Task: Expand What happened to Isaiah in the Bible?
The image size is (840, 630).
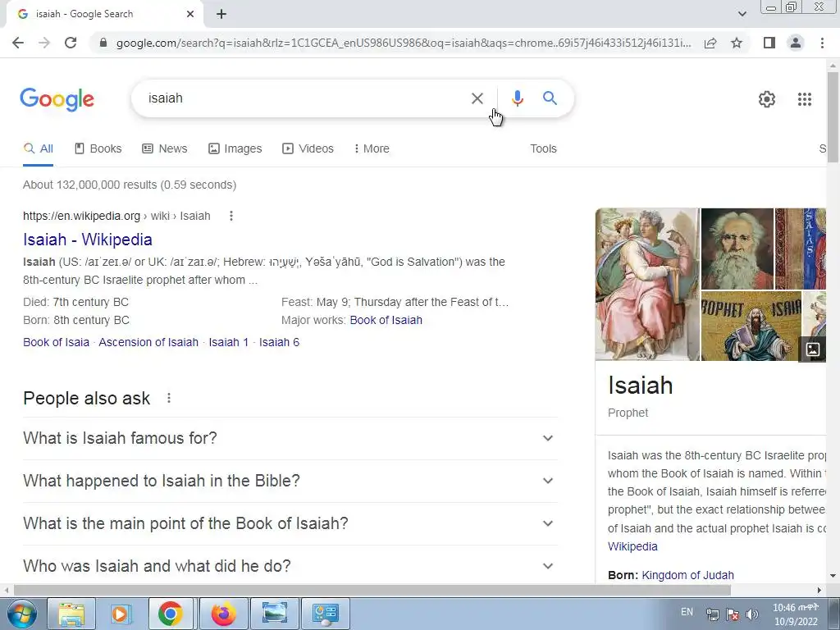Action: coord(290,481)
